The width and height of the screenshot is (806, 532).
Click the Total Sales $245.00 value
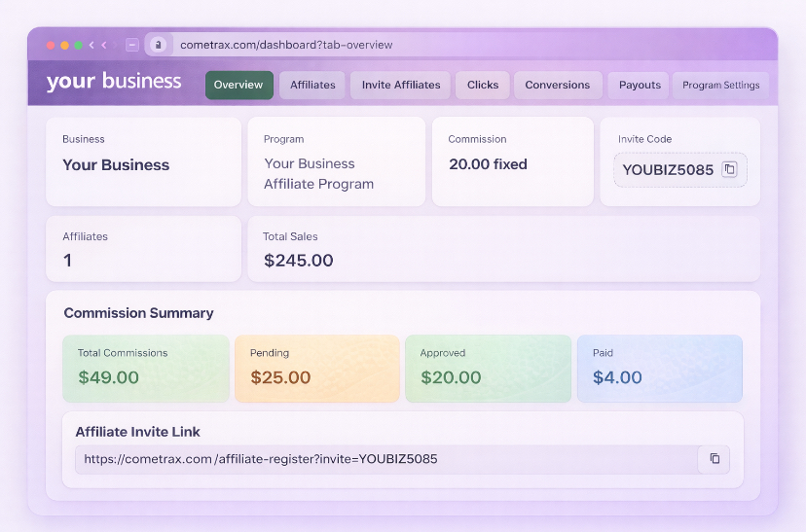tap(298, 261)
